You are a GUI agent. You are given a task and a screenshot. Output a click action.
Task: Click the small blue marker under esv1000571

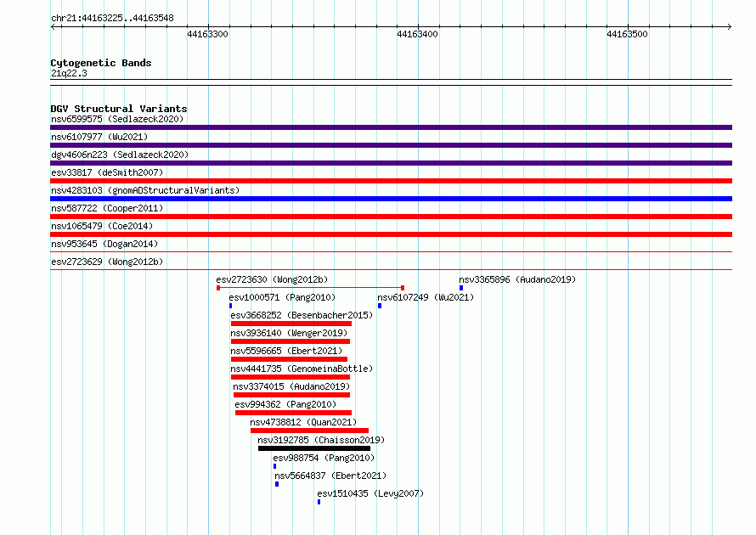(230, 306)
